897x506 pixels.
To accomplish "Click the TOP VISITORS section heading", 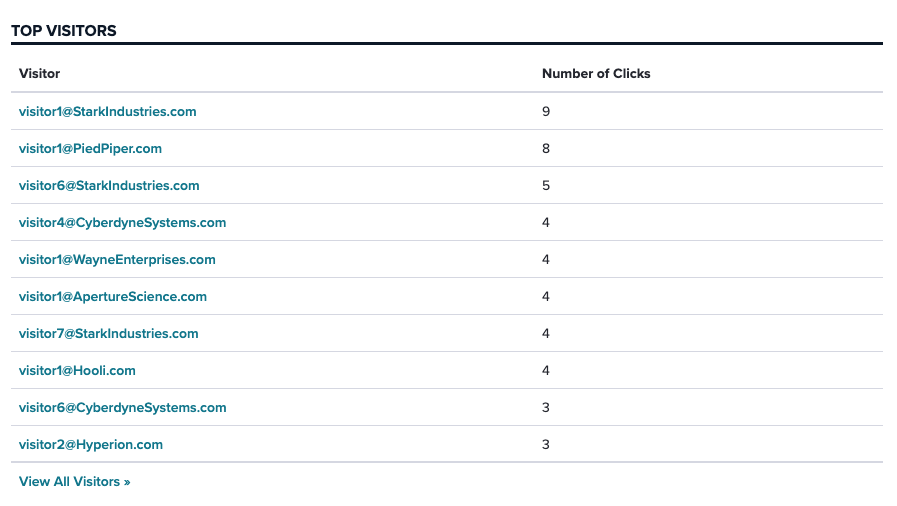I will [63, 31].
